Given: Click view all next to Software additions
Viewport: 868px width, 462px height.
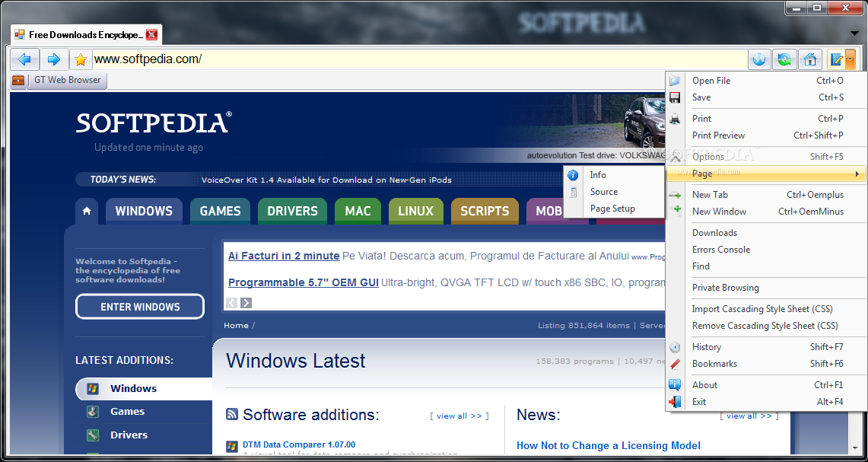Looking at the screenshot, I should tap(459, 416).
